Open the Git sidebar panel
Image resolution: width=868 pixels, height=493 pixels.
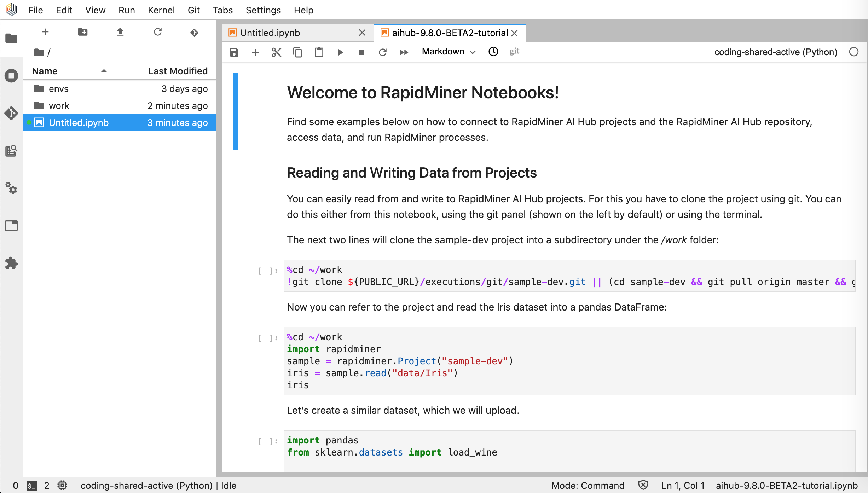[12, 114]
